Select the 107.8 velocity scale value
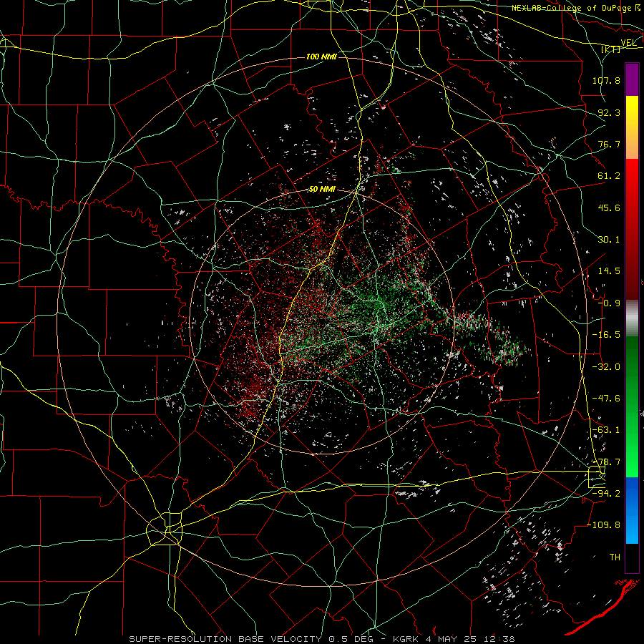Viewport: 644px width, 644px height. tap(606, 80)
